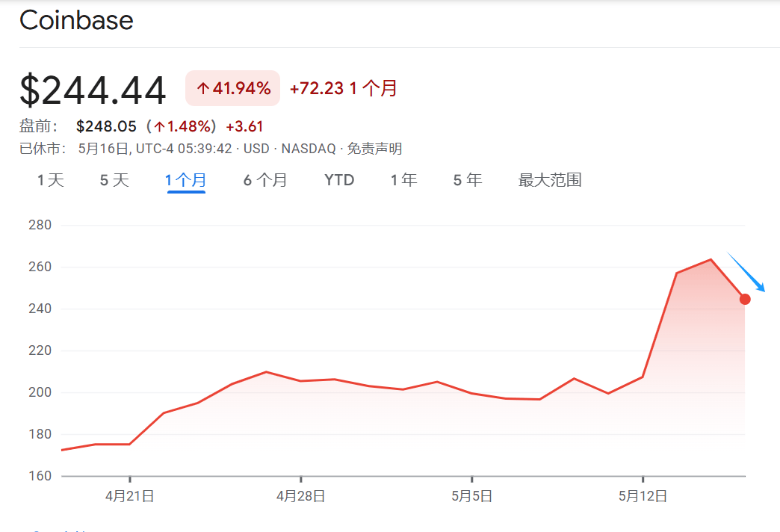Image resolution: width=780 pixels, height=532 pixels.
Task: Click the currently active 1个月 tab
Action: [185, 180]
